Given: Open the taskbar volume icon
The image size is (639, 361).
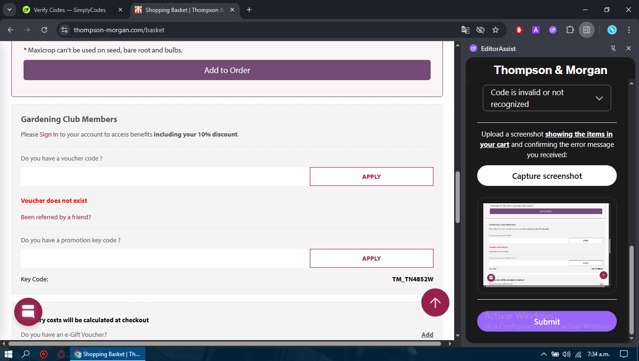Looking at the screenshot, I should point(566,354).
